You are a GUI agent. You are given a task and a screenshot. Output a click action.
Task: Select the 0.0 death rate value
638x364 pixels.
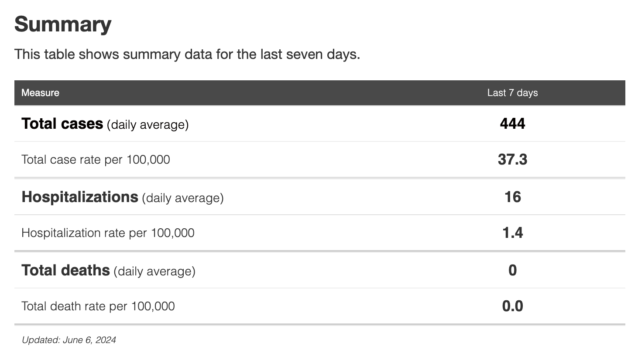[x=512, y=306]
